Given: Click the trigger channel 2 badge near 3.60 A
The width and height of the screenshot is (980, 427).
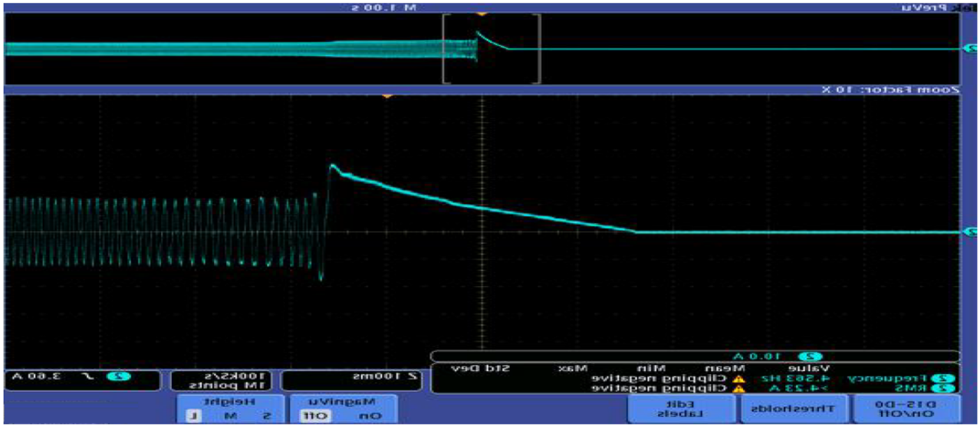Looking at the screenshot, I should click(x=117, y=376).
